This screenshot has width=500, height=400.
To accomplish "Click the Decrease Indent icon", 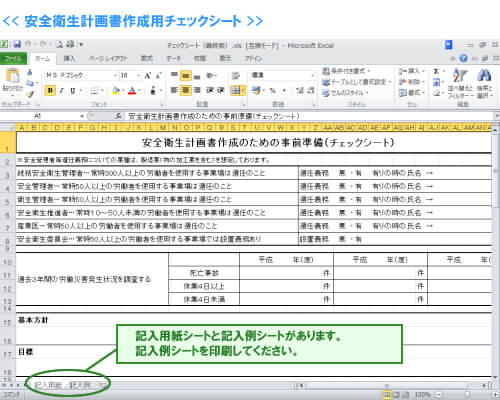I will click(210, 90).
